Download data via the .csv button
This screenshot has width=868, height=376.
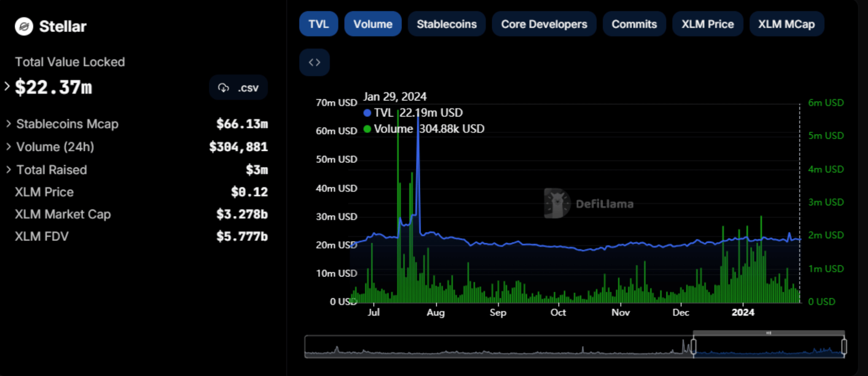pyautogui.click(x=238, y=88)
